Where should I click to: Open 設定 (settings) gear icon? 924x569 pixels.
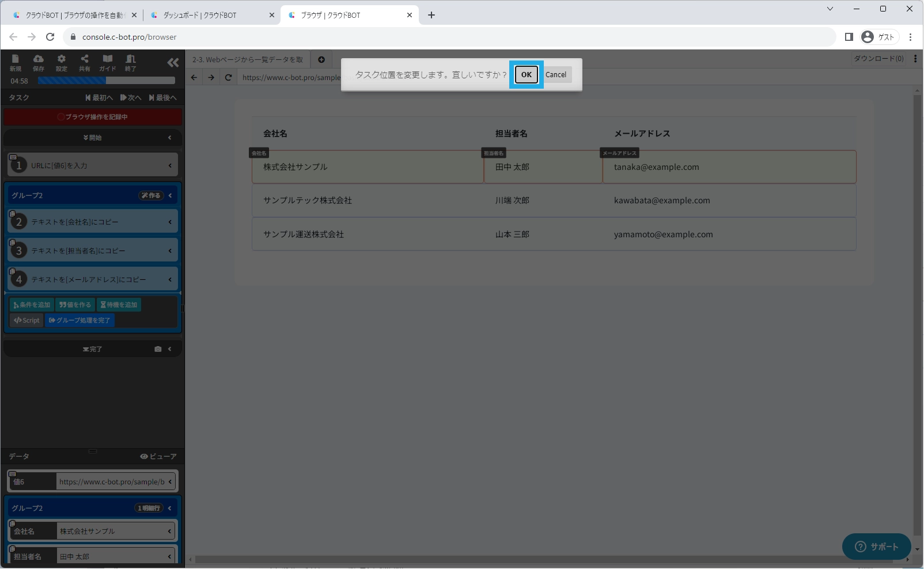coord(61,62)
